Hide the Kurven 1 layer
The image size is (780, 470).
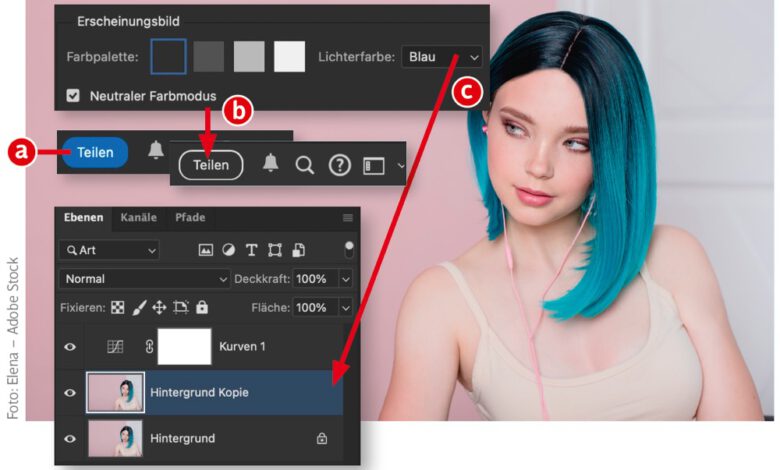70,347
